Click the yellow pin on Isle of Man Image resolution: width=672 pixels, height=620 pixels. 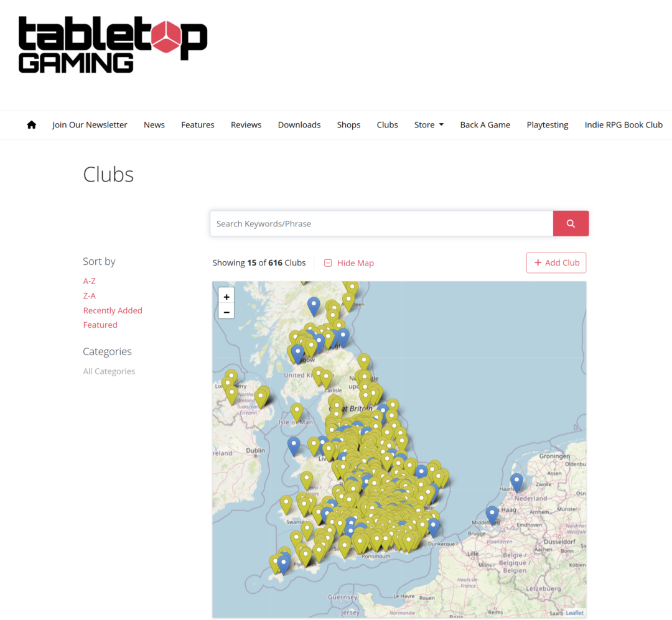click(297, 411)
